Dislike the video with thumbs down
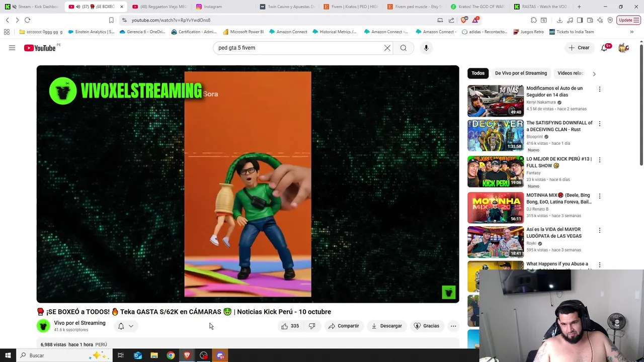Viewport: 644px width, 362px height. coord(312,326)
